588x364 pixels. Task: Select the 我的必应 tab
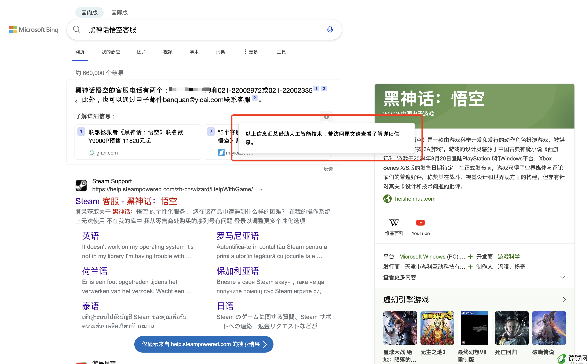tap(111, 52)
